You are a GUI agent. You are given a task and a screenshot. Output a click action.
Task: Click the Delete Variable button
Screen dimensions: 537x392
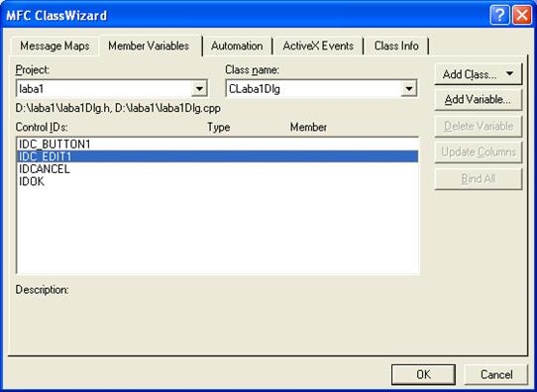pos(479,127)
